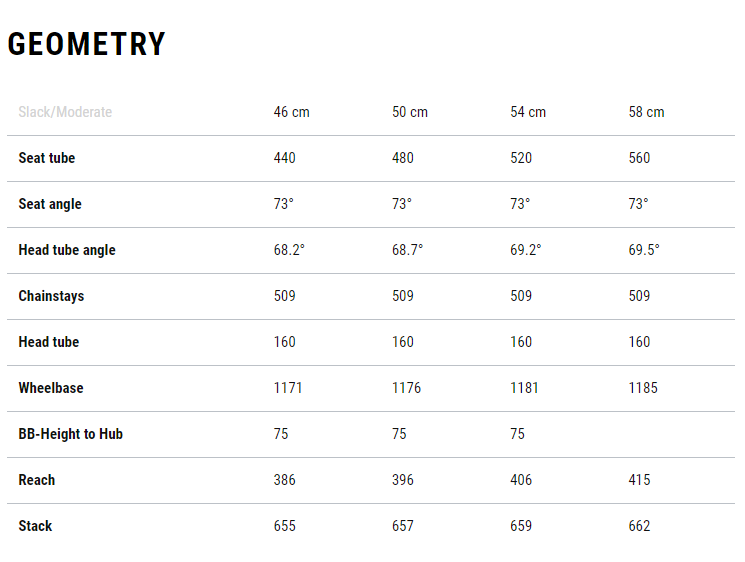Click the Reach row label
The height and width of the screenshot is (562, 745).
[x=37, y=480]
